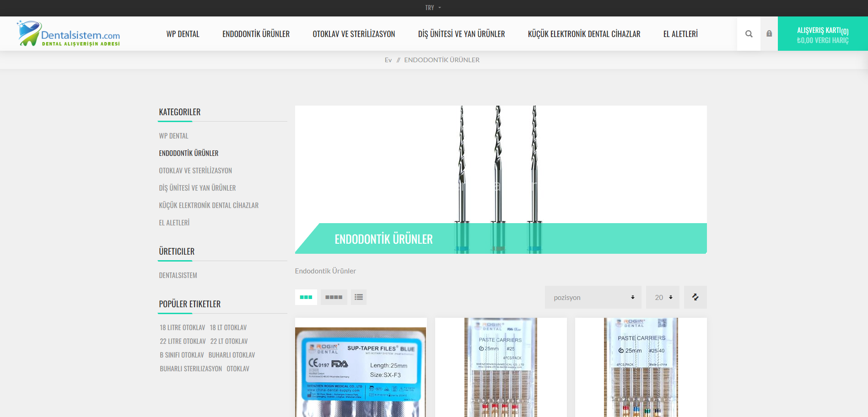
Task: Open the pozisyon sort dropdown
Action: [x=593, y=297]
